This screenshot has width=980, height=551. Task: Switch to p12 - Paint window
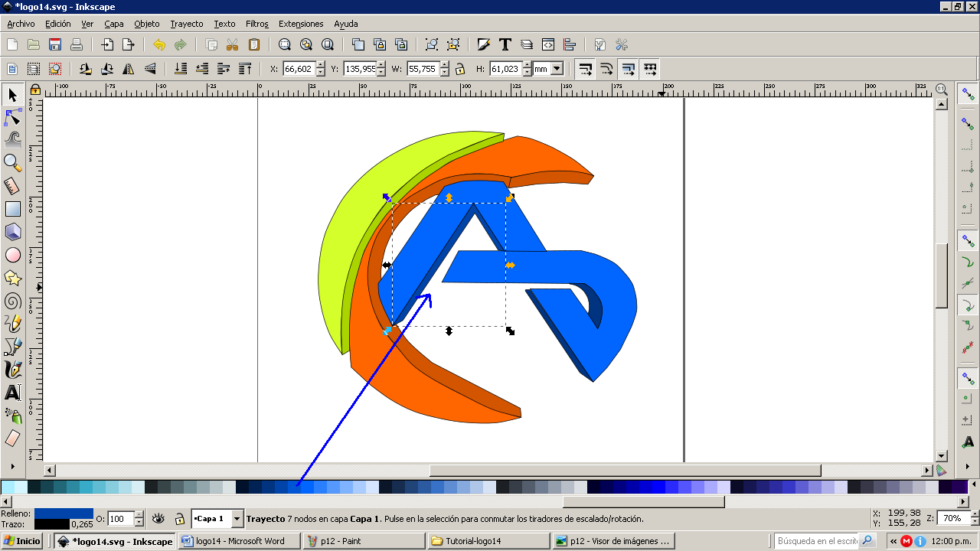tap(364, 541)
